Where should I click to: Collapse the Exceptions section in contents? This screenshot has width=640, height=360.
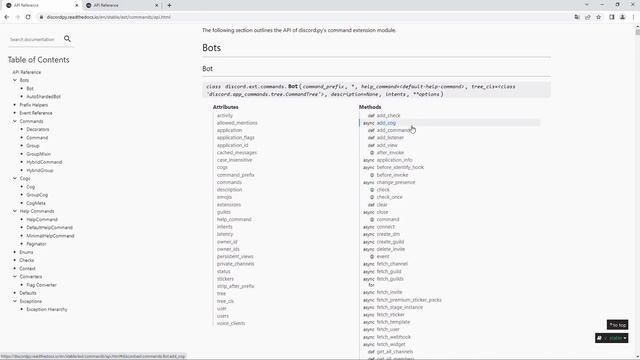click(15, 301)
